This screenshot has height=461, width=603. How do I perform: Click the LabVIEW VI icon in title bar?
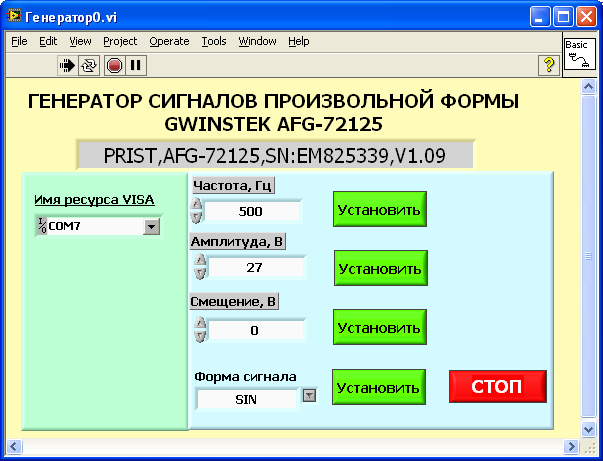[x=14, y=16]
